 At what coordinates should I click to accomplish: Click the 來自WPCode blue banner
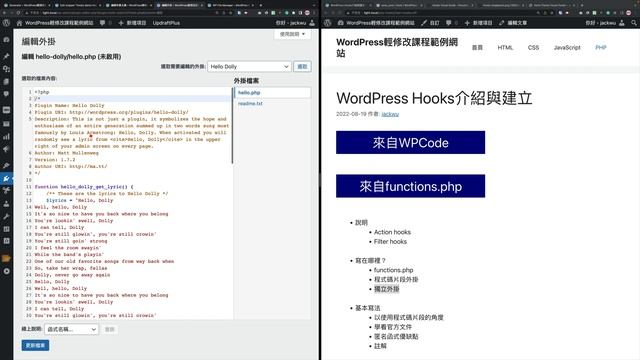tap(410, 142)
